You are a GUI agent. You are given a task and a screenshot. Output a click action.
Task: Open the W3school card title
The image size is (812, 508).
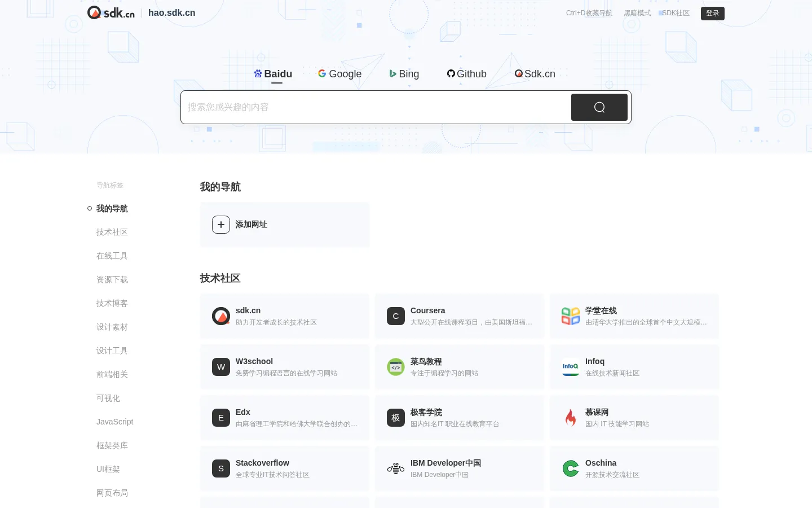(254, 361)
